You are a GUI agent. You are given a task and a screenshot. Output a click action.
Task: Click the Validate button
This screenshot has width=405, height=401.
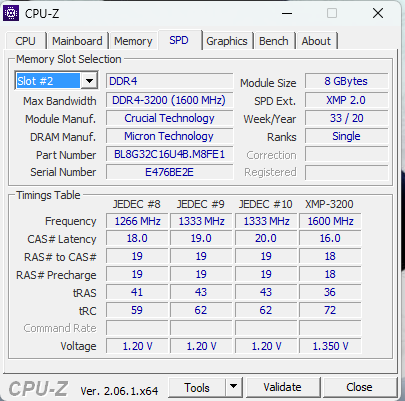point(283,387)
